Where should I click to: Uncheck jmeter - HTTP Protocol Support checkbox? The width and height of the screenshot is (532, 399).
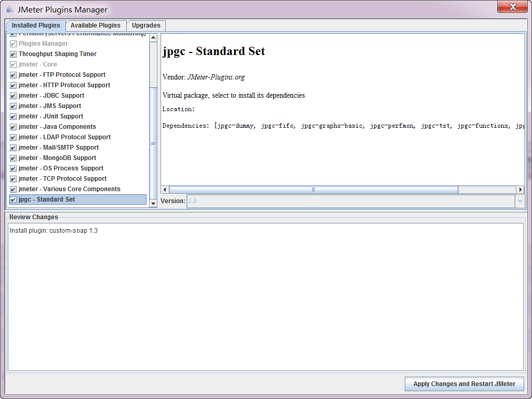click(x=13, y=86)
